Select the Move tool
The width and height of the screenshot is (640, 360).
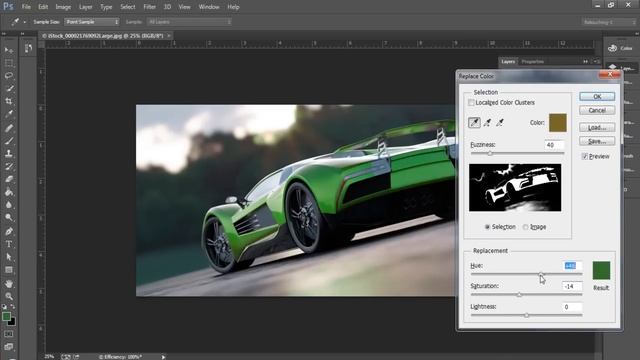coord(9,50)
